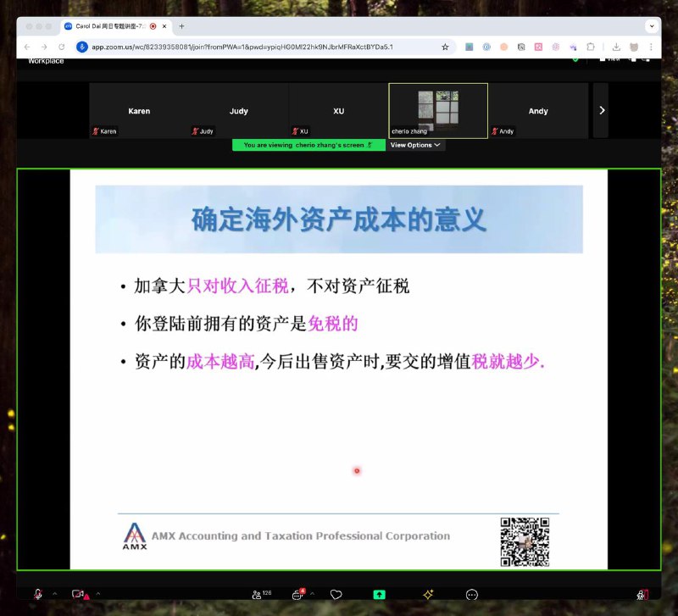
Task: Open the Chat panel with unread messages
Action: [x=297, y=595]
